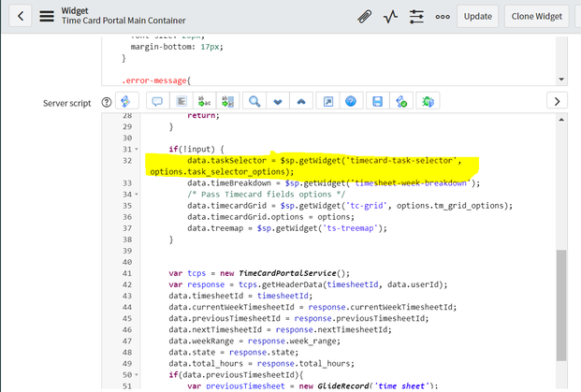Open more options with the three-dots icon
This screenshot has height=392, width=581.
click(443, 17)
